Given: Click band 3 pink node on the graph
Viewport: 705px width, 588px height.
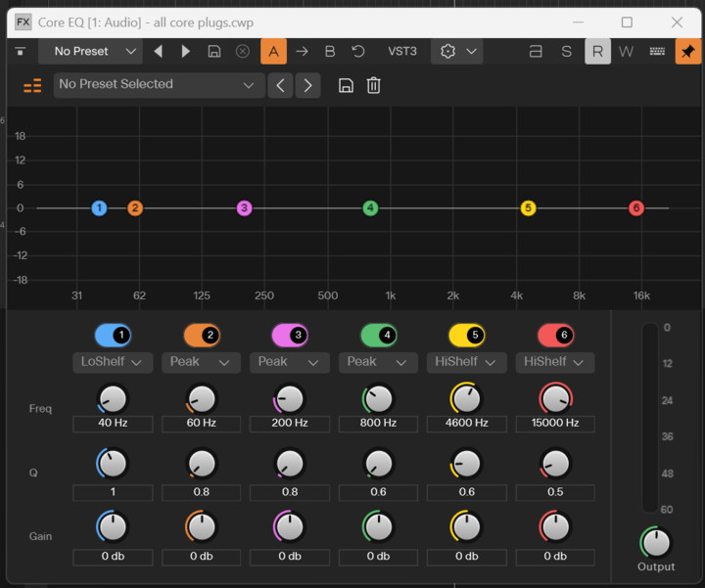Looking at the screenshot, I should [x=244, y=208].
